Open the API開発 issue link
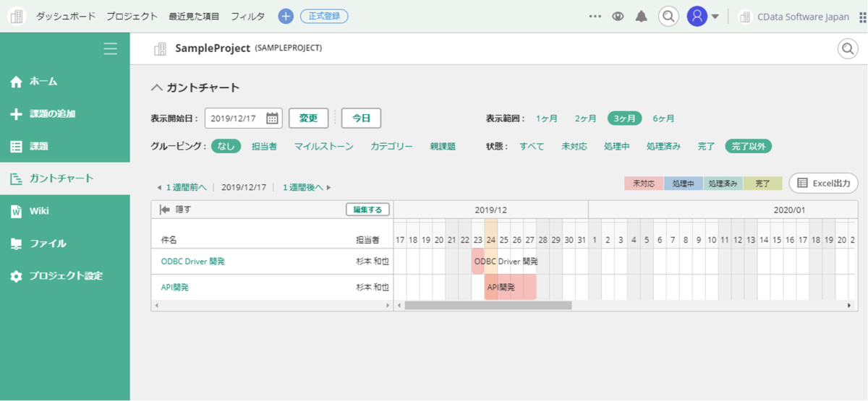Screen dimensions: 868x401 coord(174,287)
